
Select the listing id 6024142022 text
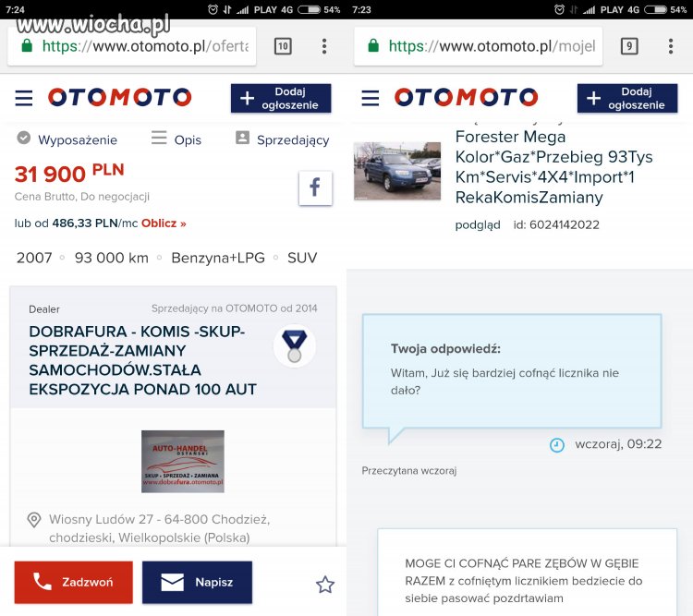pyautogui.click(x=556, y=224)
